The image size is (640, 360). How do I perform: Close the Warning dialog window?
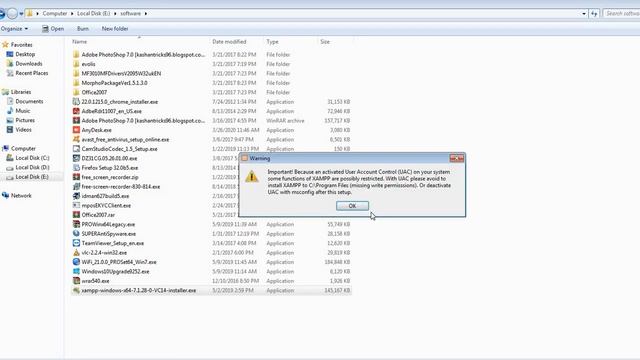click(x=457, y=158)
